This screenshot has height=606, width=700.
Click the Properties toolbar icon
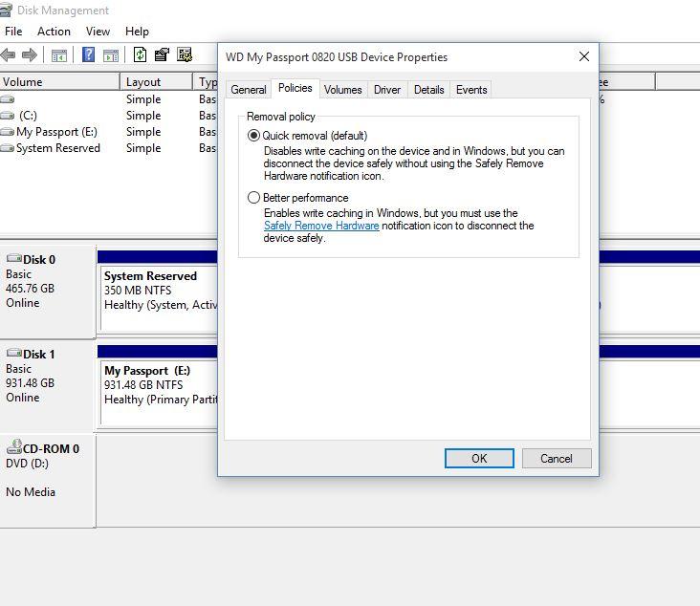(162, 54)
